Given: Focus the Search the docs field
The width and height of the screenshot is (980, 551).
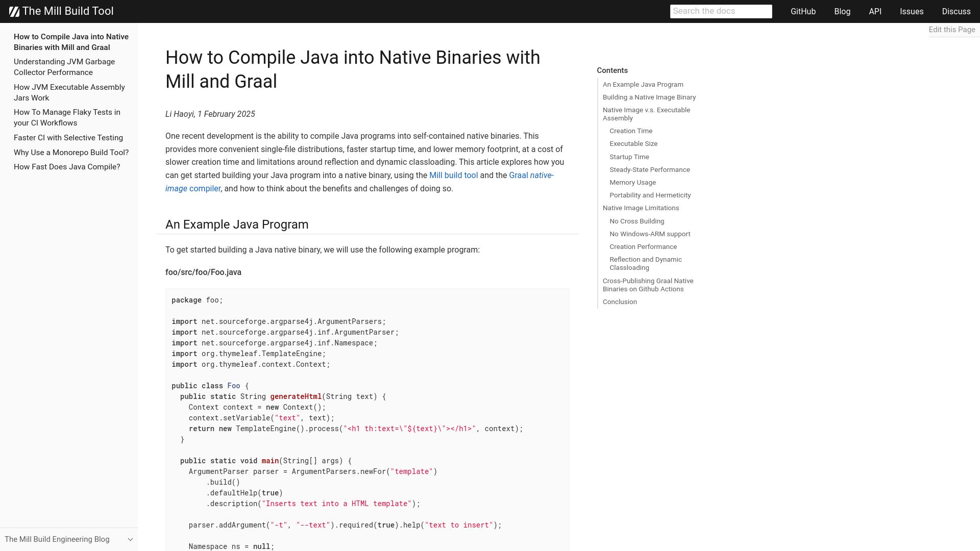Looking at the screenshot, I should coord(721,11).
